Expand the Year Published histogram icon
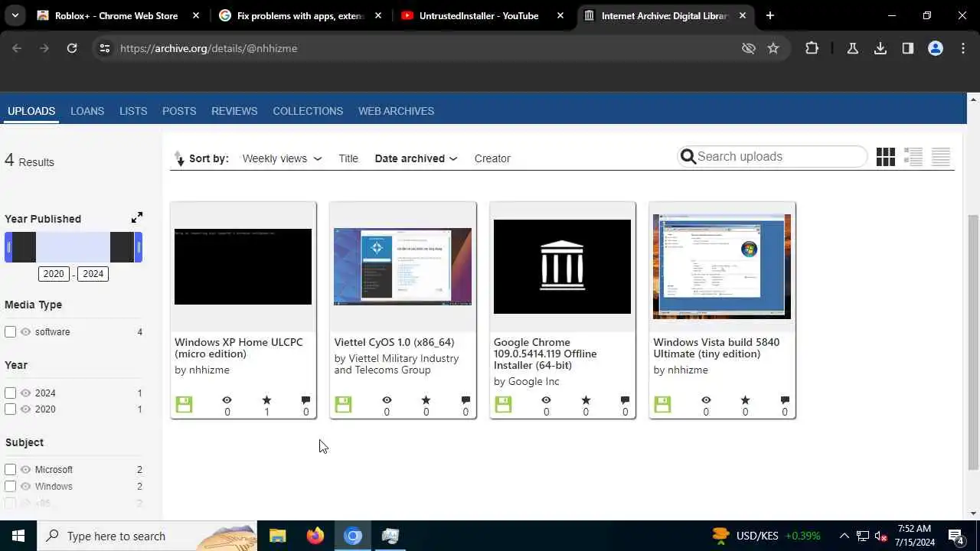This screenshot has height=551, width=980. 136,218
